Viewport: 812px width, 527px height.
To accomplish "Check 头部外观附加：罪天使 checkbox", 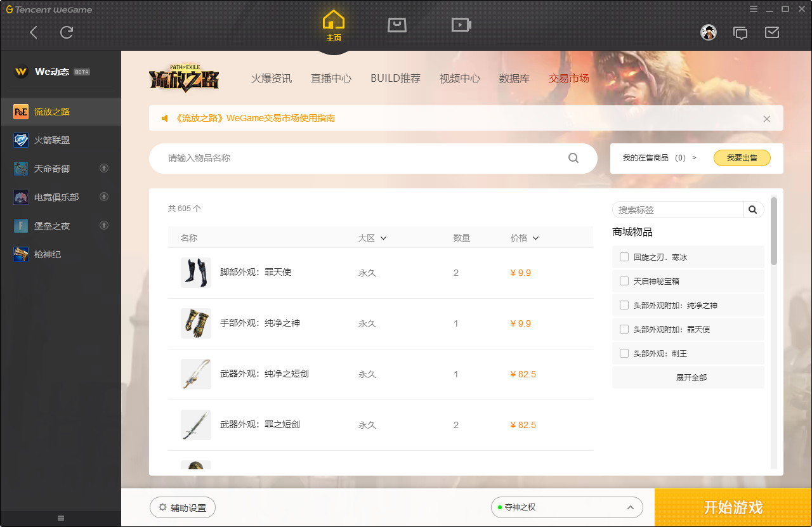I will pos(624,329).
